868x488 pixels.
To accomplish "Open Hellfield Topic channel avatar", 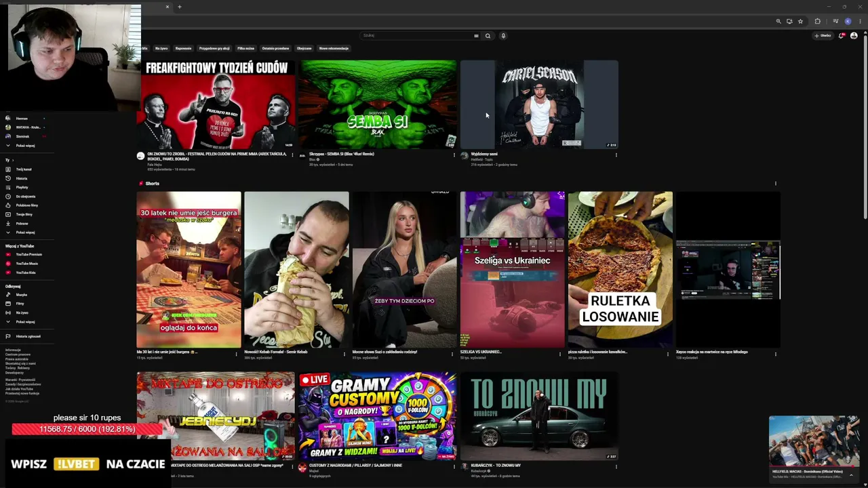I will 464,156.
